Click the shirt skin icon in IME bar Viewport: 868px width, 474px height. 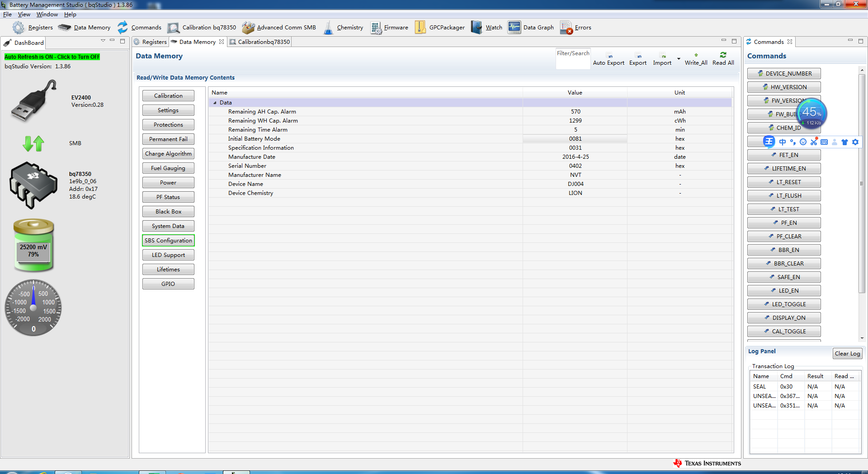click(844, 142)
